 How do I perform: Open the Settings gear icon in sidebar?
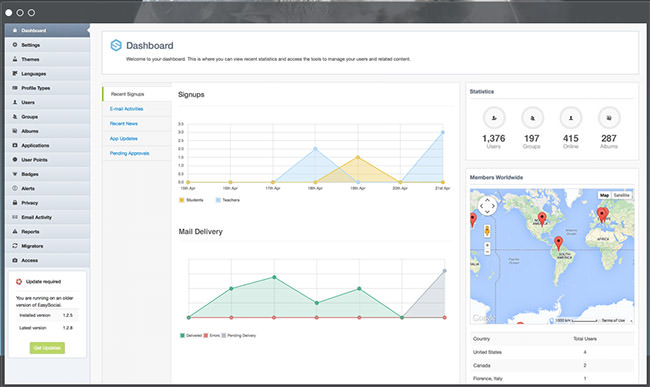[x=15, y=45]
